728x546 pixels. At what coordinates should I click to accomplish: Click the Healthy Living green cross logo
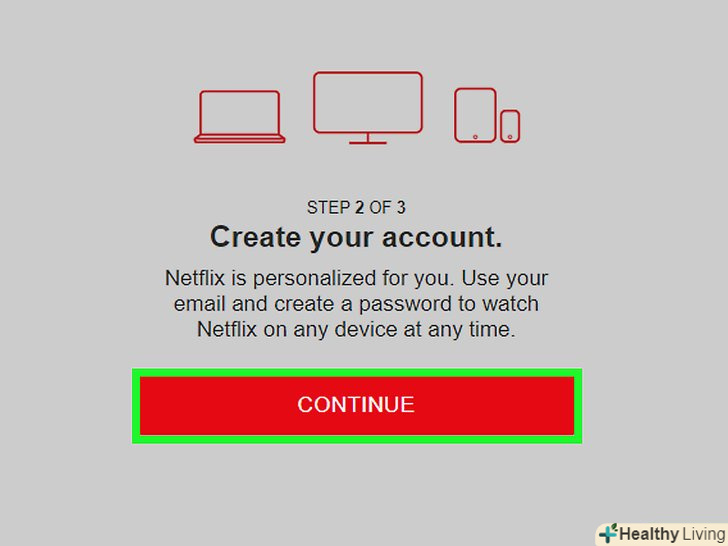point(609,533)
